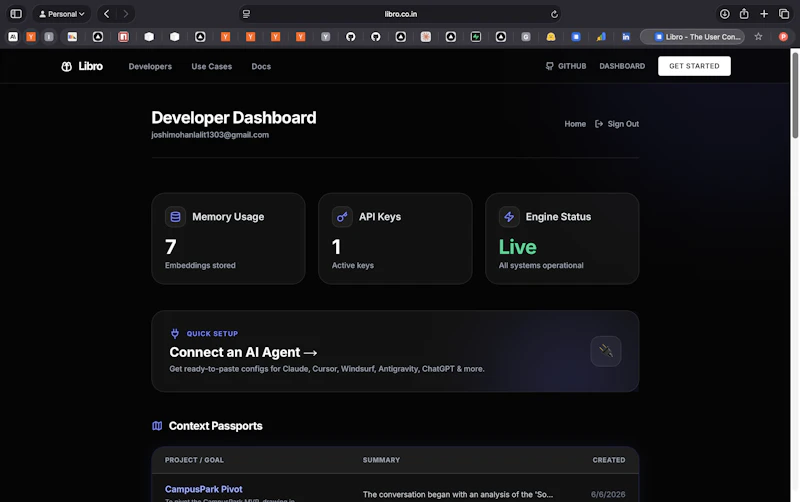Click the CREATED column header
The image size is (800, 502).
pos(609,460)
